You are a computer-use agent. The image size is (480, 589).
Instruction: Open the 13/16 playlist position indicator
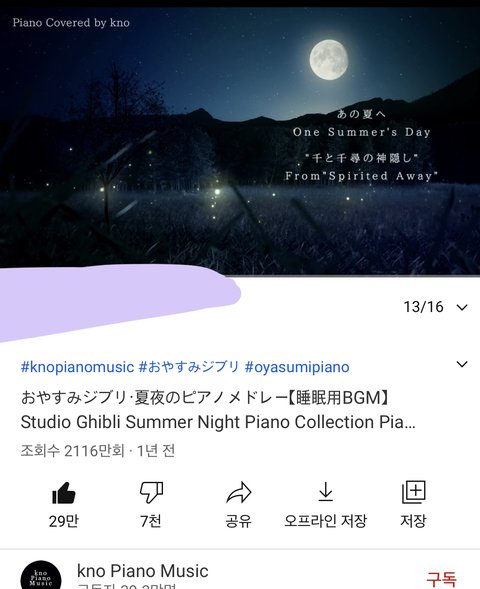(x=423, y=307)
